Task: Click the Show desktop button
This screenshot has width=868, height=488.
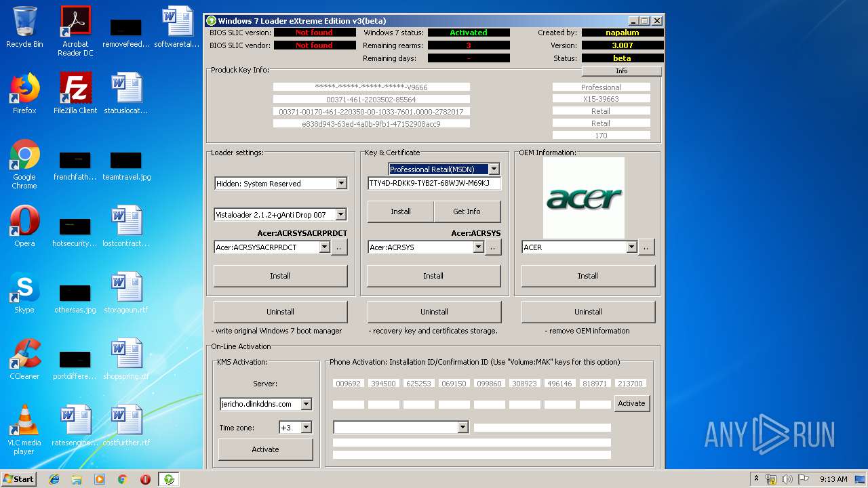Action: click(x=860, y=479)
